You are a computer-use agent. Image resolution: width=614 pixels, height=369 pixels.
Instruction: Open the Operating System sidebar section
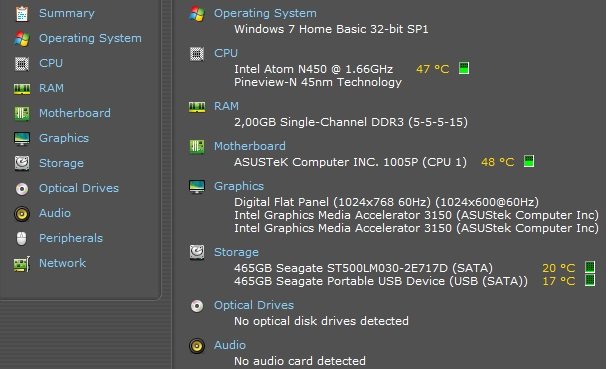(x=90, y=38)
